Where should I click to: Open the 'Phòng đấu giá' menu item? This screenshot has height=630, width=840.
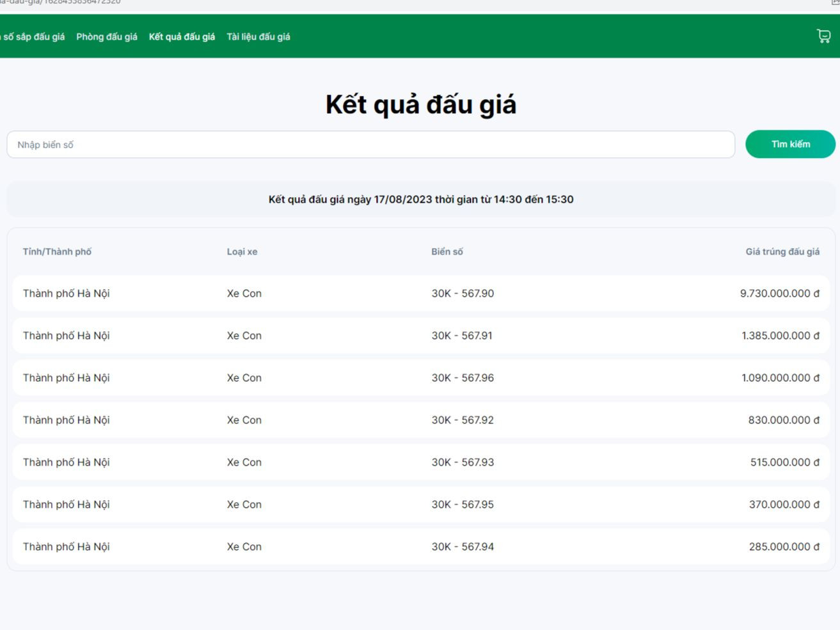pyautogui.click(x=107, y=37)
